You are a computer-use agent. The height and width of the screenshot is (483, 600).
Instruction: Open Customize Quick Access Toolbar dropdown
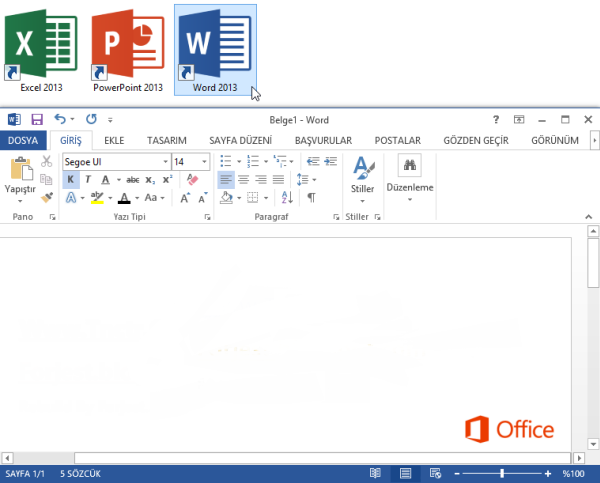[110, 120]
